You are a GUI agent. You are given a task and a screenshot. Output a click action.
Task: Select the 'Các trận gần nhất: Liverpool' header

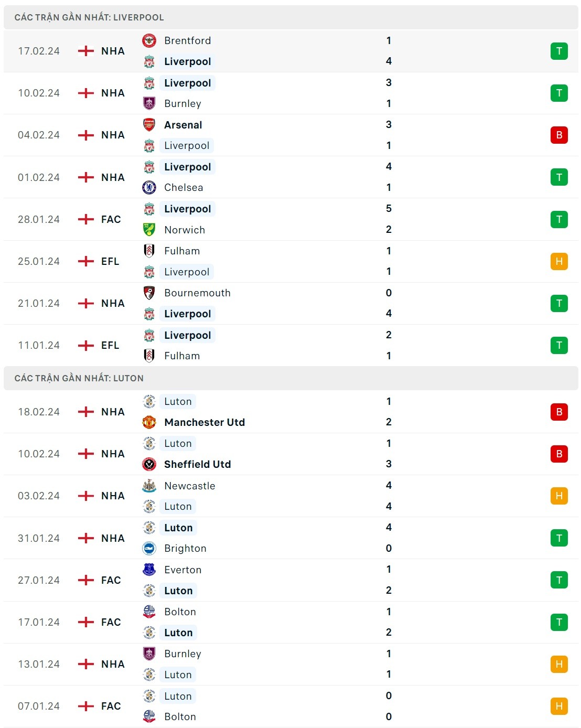89,17
